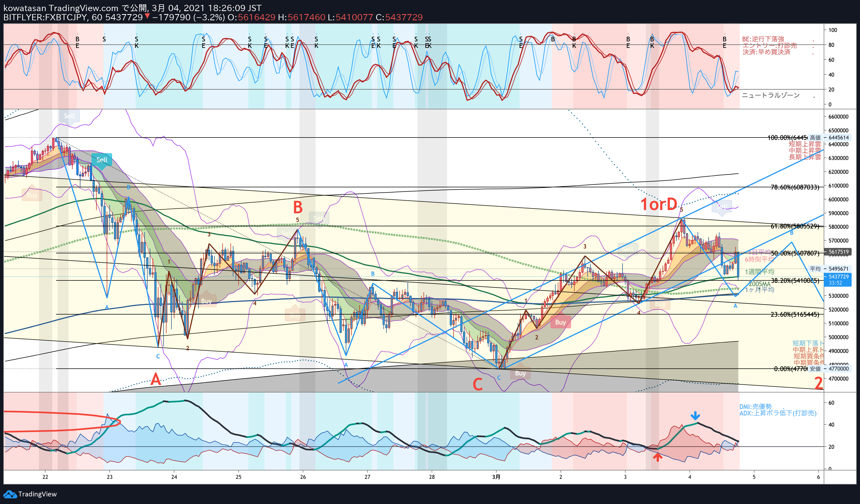Screen dimensions: 860x504
Task: Click the BITFLYER:FXBTCJPY symbol title
Action: tap(45, 17)
